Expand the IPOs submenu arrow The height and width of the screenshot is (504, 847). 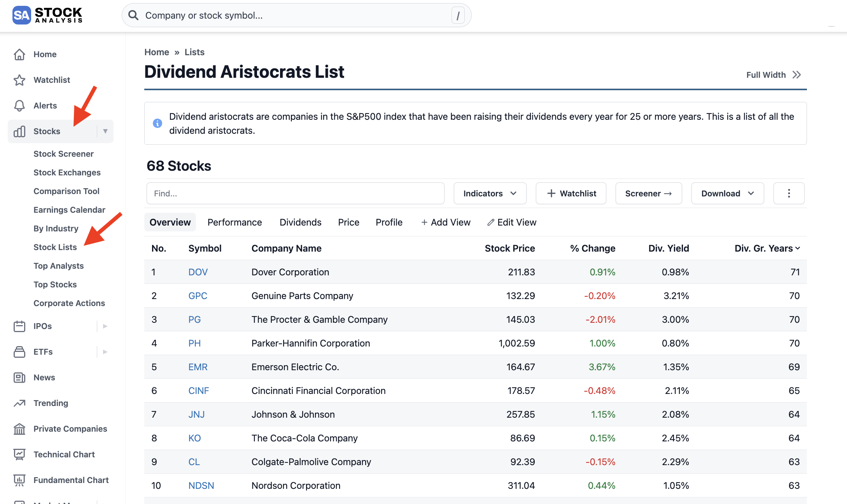click(x=105, y=326)
